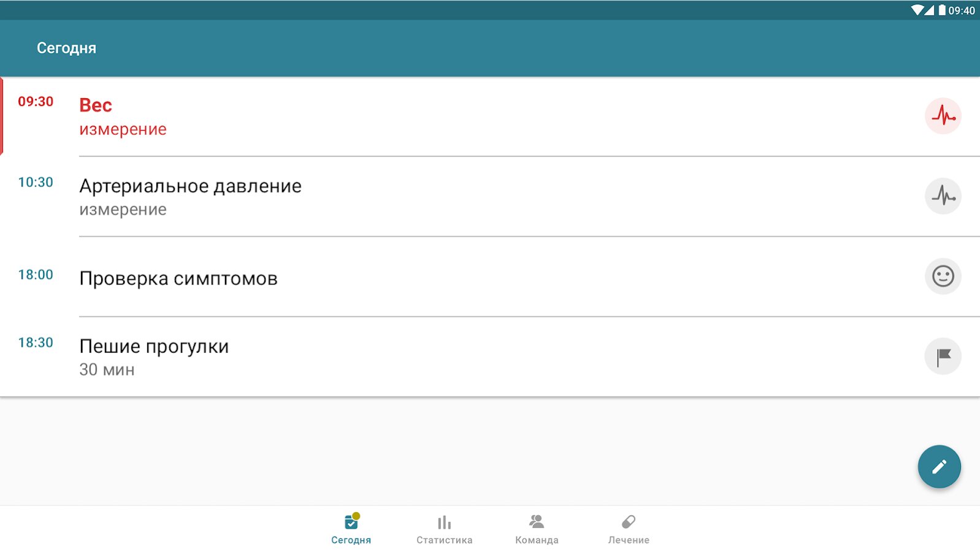Open the Лечение tab label
Image resolution: width=980 pixels, height=552 pixels.
click(629, 540)
